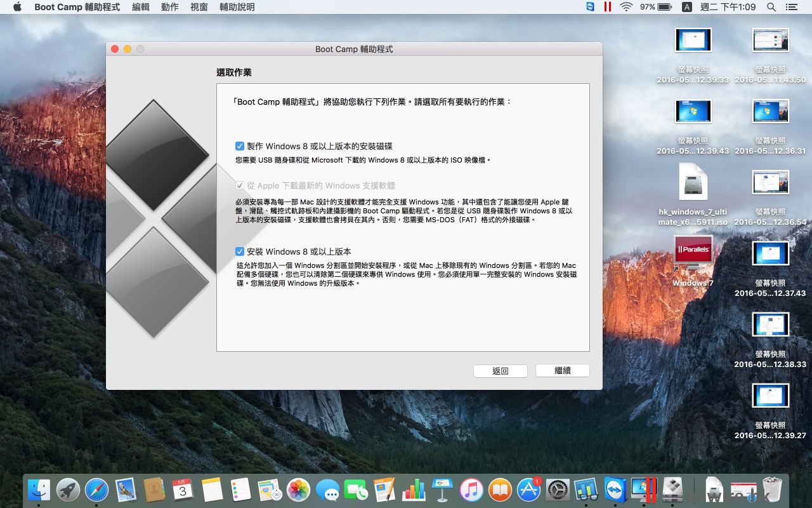Toggle the 安裝 Windows 8 或以上版本 checkbox
812x508 pixels.
(240, 251)
